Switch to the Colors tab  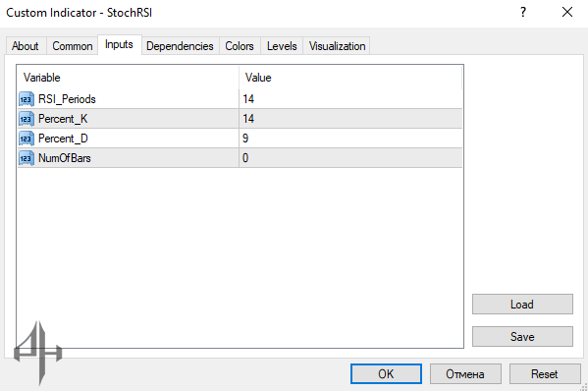click(240, 46)
